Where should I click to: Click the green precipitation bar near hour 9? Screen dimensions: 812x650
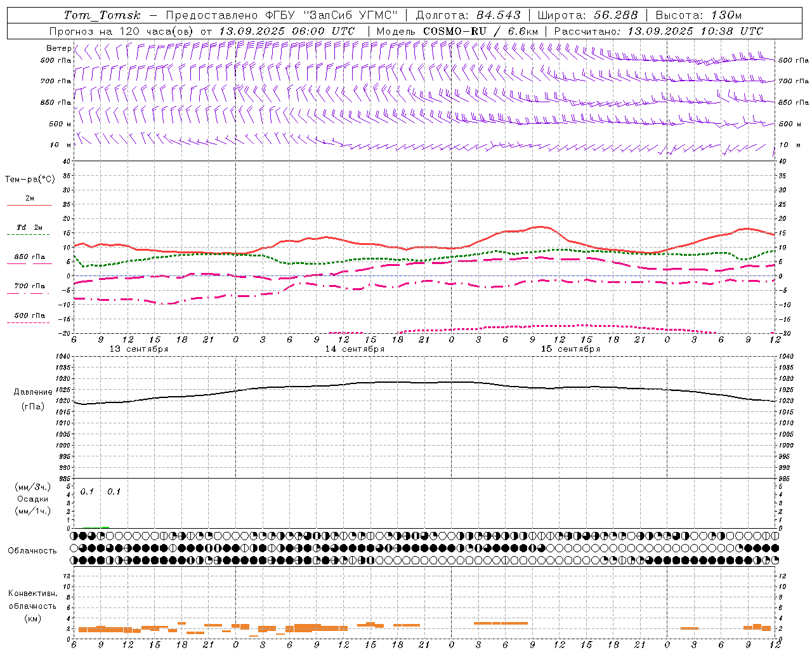coord(105,527)
